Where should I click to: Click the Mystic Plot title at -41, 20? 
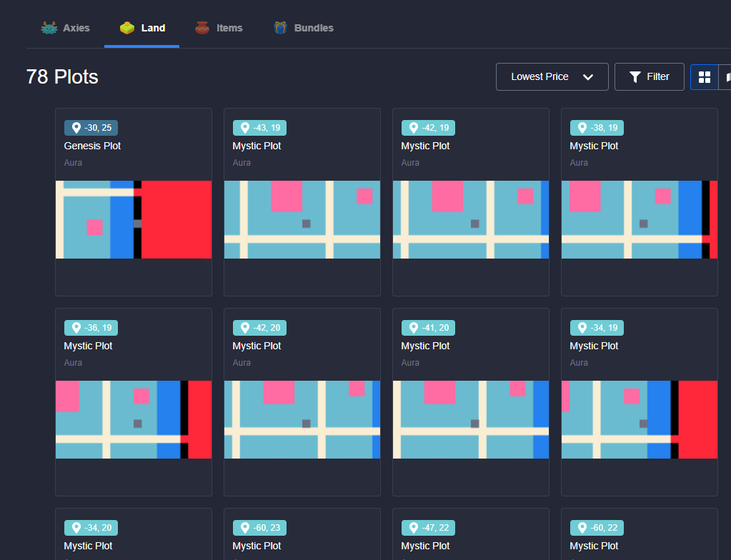425,346
